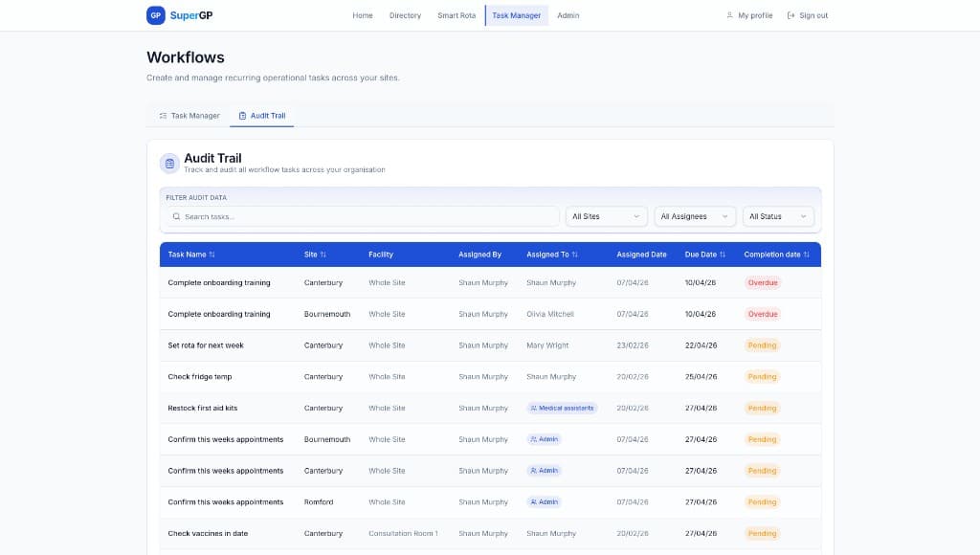Click the Medical assistants group badge
The image size is (980, 555).
pos(562,409)
